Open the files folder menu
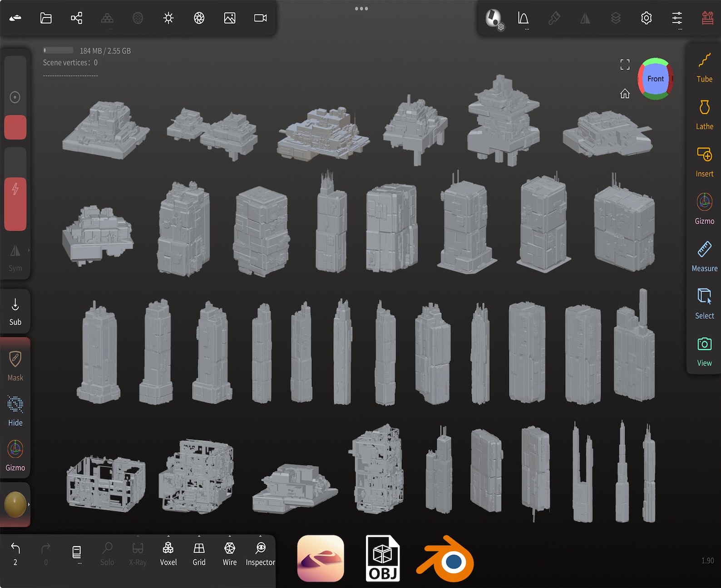This screenshot has width=721, height=588. click(46, 18)
